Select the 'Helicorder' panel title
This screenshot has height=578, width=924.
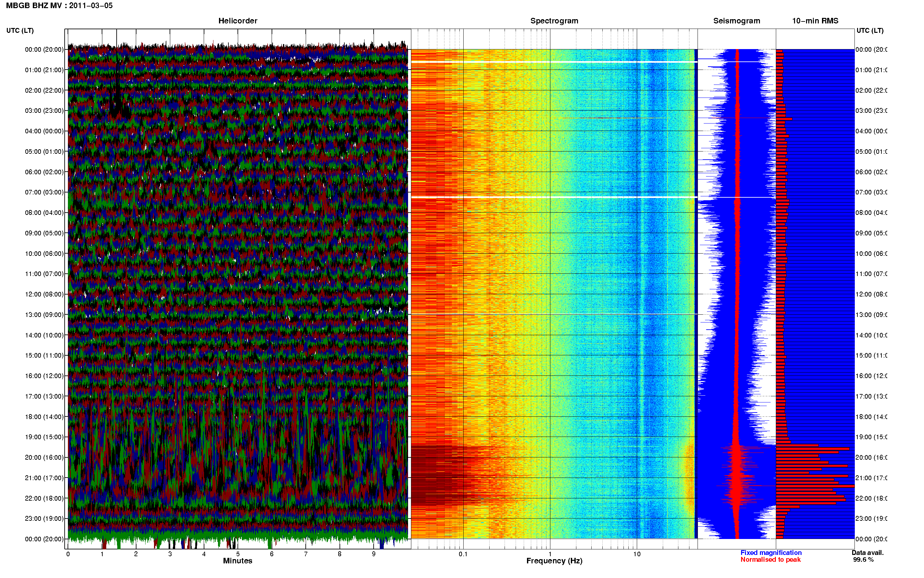237,21
